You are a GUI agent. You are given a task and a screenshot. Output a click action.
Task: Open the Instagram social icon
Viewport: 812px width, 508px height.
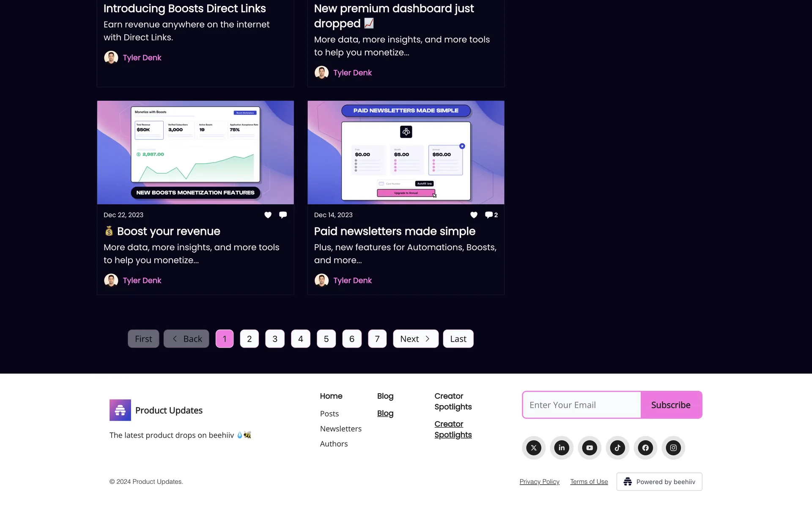pyautogui.click(x=673, y=447)
